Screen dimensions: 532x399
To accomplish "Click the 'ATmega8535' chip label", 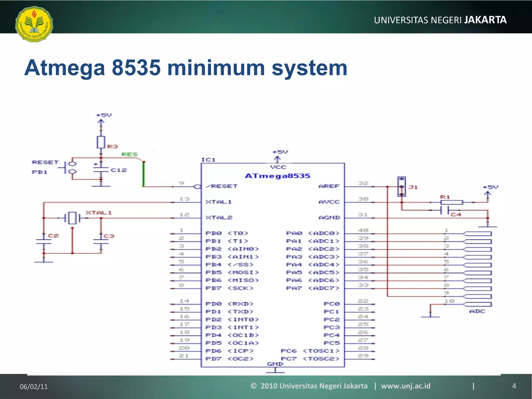I will (x=277, y=176).
